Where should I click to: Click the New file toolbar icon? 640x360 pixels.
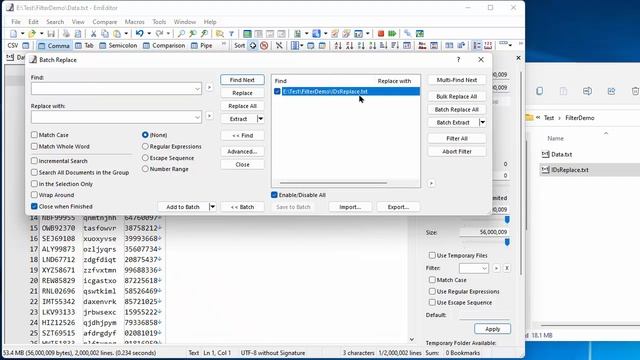13,33
